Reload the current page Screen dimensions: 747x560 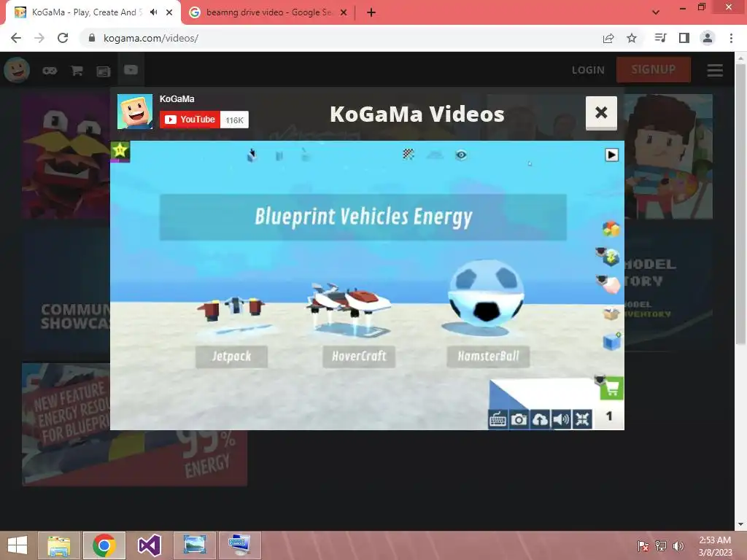pos(63,38)
